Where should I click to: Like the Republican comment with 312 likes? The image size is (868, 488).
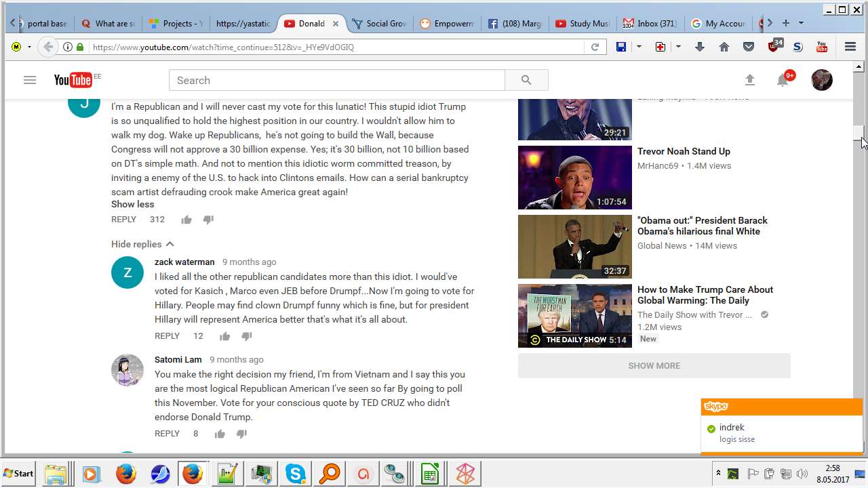186,220
